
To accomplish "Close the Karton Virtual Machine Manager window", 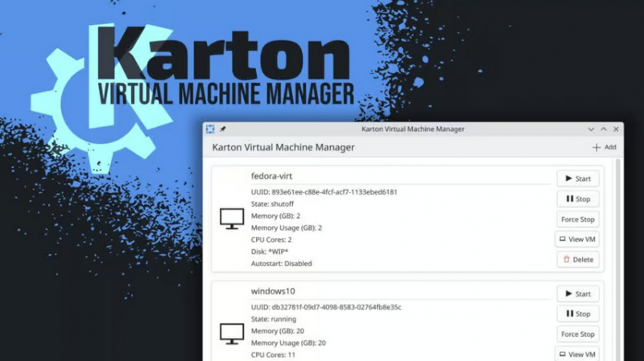I will (x=616, y=129).
